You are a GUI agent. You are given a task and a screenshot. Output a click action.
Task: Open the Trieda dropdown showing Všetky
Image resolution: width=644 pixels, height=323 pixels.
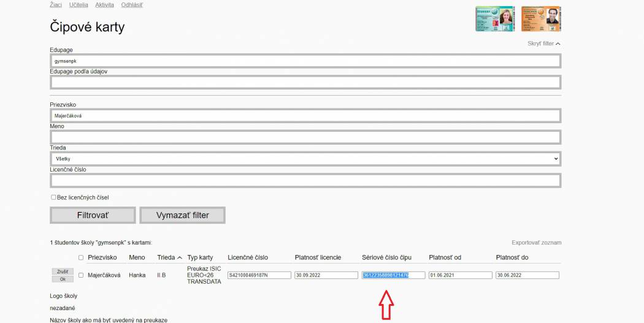point(305,159)
